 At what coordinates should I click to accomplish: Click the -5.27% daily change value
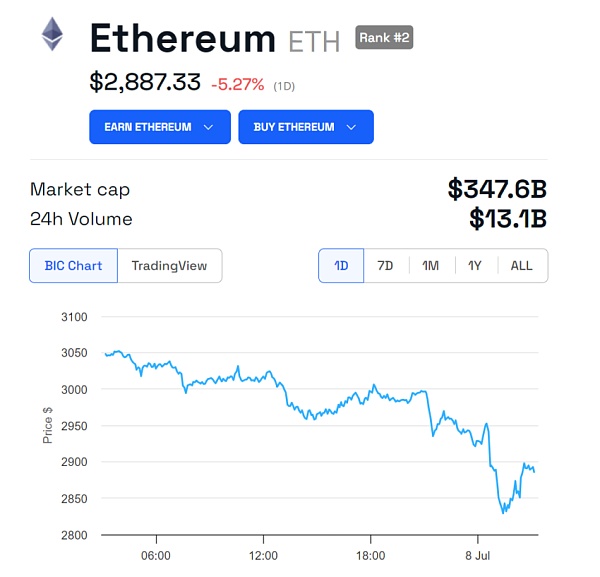pyautogui.click(x=238, y=85)
